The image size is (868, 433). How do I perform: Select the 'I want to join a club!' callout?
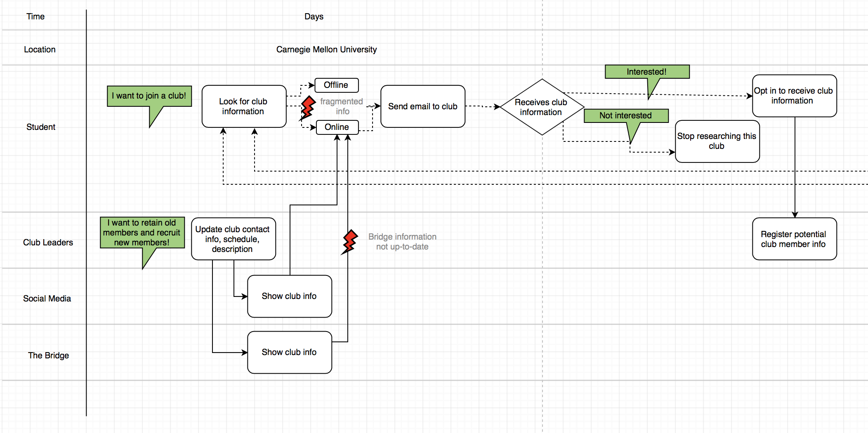(x=149, y=96)
